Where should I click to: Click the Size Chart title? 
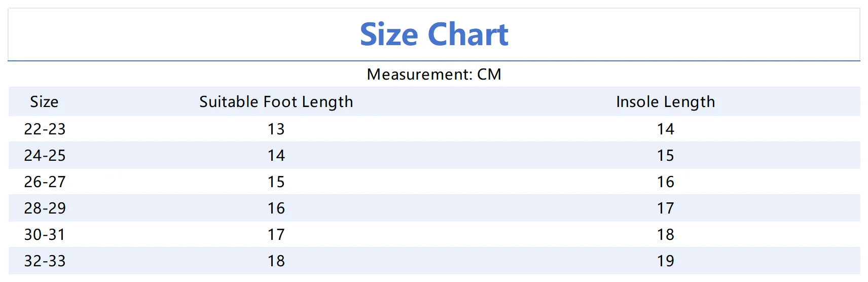(434, 34)
